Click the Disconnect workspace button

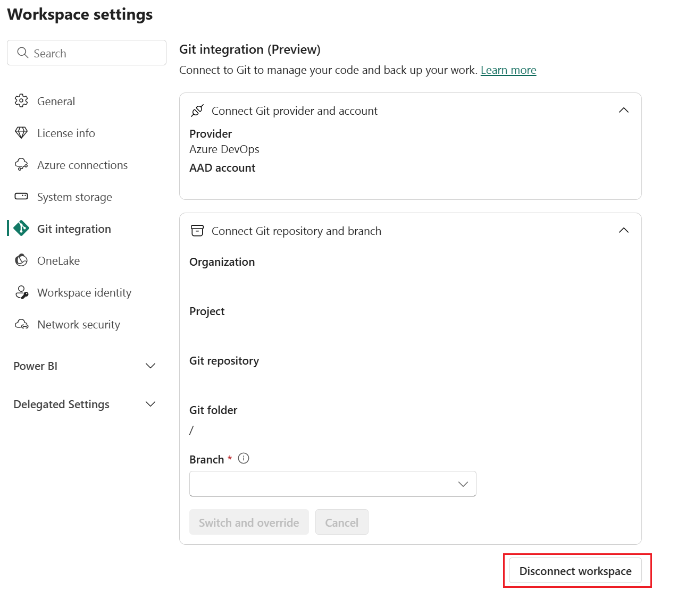[x=575, y=571]
